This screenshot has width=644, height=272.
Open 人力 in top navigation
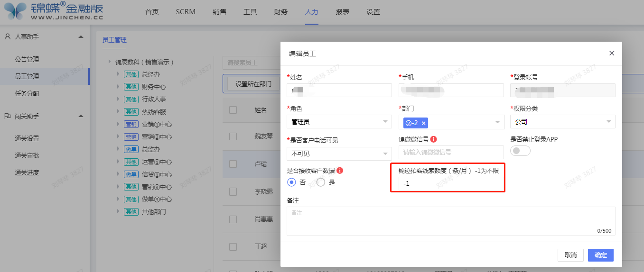312,12
